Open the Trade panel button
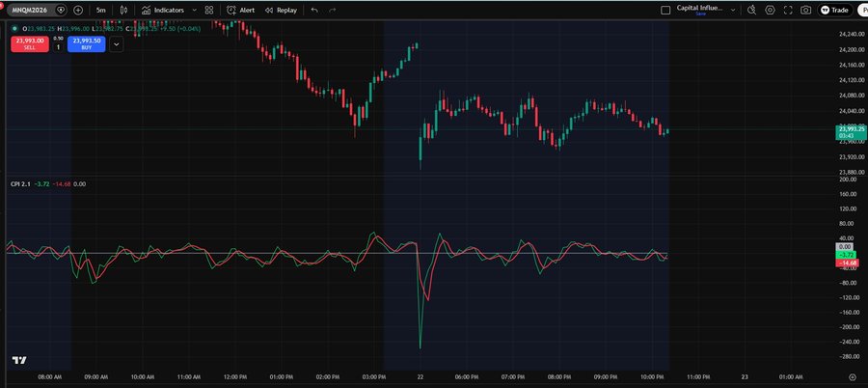The width and height of the screenshot is (868, 388). 835,10
